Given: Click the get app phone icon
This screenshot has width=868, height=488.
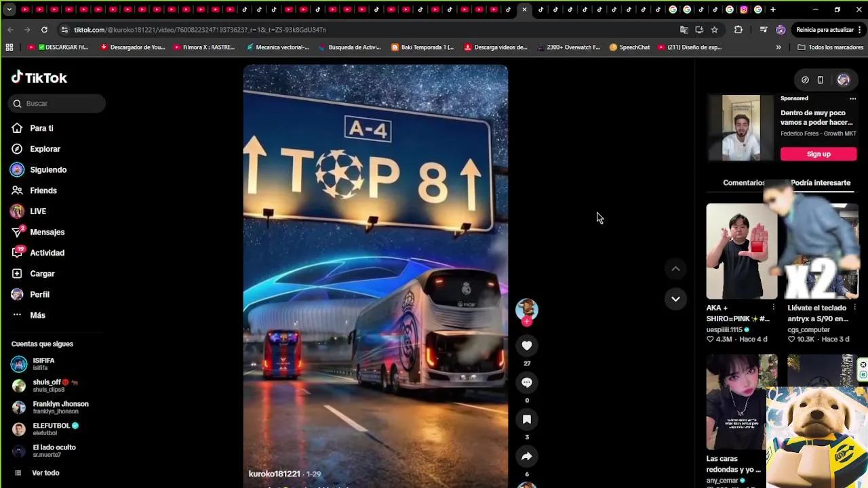Looking at the screenshot, I should tap(820, 80).
